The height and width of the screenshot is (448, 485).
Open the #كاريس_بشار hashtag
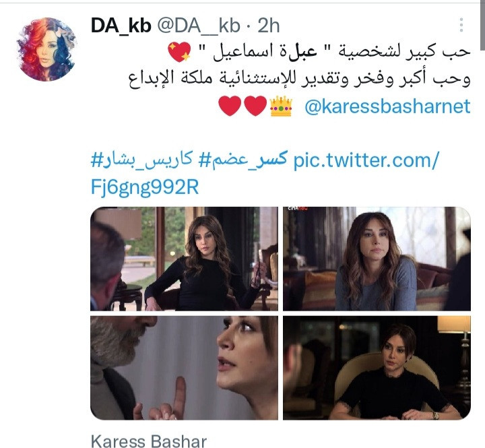pyautogui.click(x=141, y=160)
